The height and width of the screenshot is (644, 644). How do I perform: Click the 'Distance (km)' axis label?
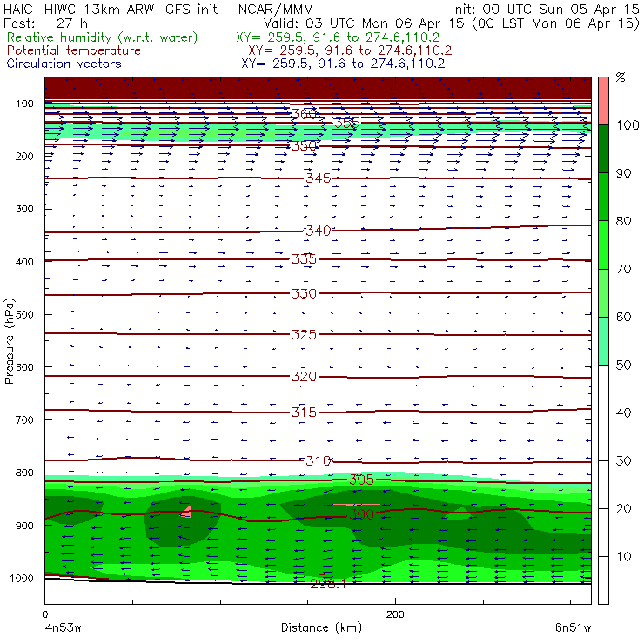pyautogui.click(x=322, y=628)
